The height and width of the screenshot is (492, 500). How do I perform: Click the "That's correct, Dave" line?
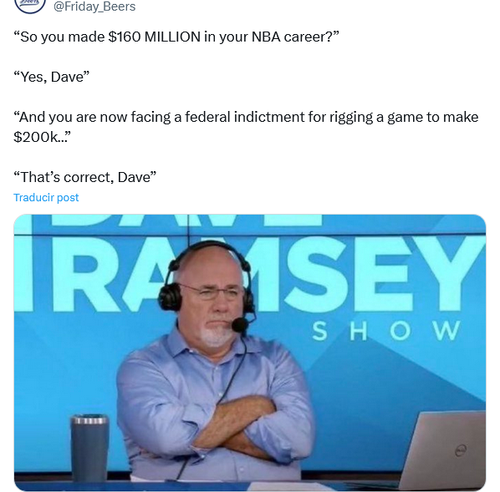(85, 177)
